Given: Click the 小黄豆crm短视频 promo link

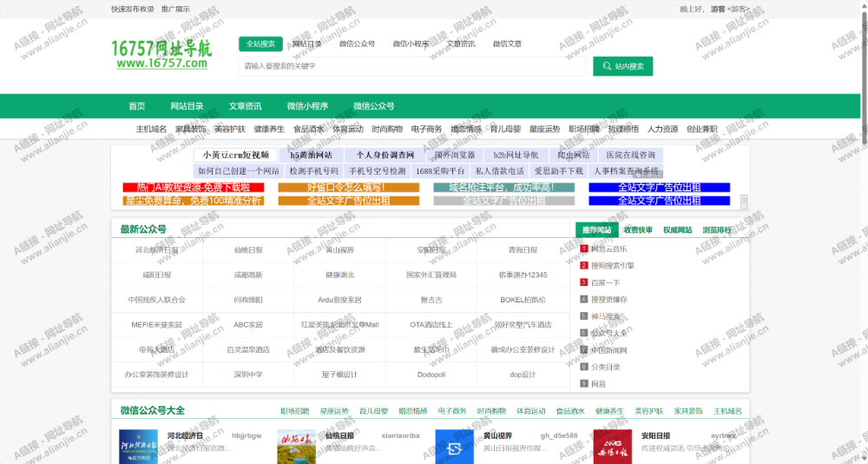Looking at the screenshot, I should tap(236, 155).
